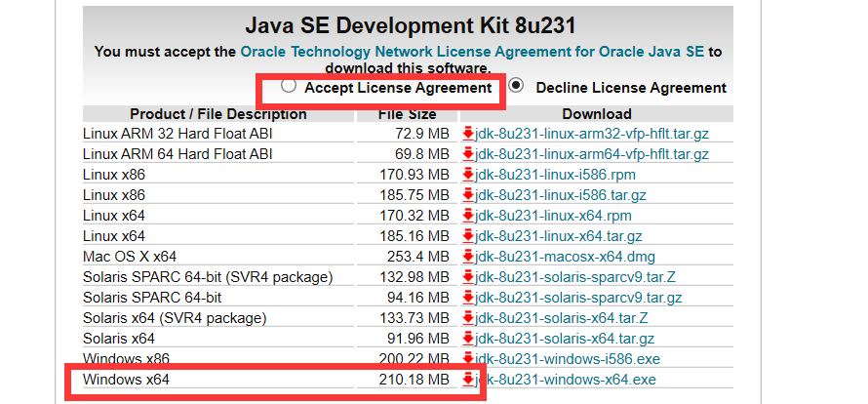Click the 69.8 MB file size cell

click(x=421, y=154)
